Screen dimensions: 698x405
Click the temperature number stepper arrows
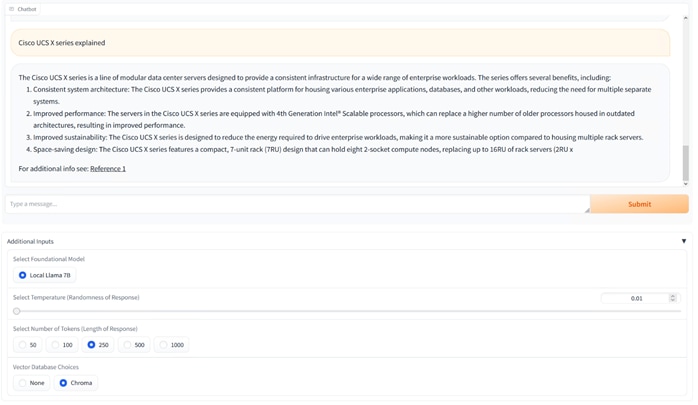[673, 298]
